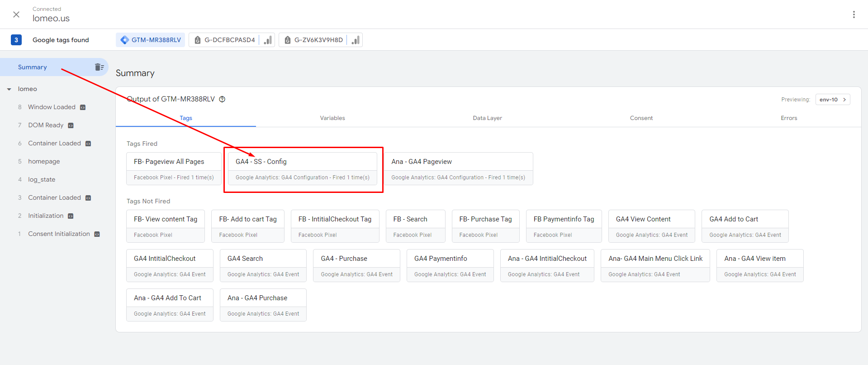Image resolution: width=868 pixels, height=365 pixels.
Task: Switch to the Variables tab
Action: coord(332,118)
